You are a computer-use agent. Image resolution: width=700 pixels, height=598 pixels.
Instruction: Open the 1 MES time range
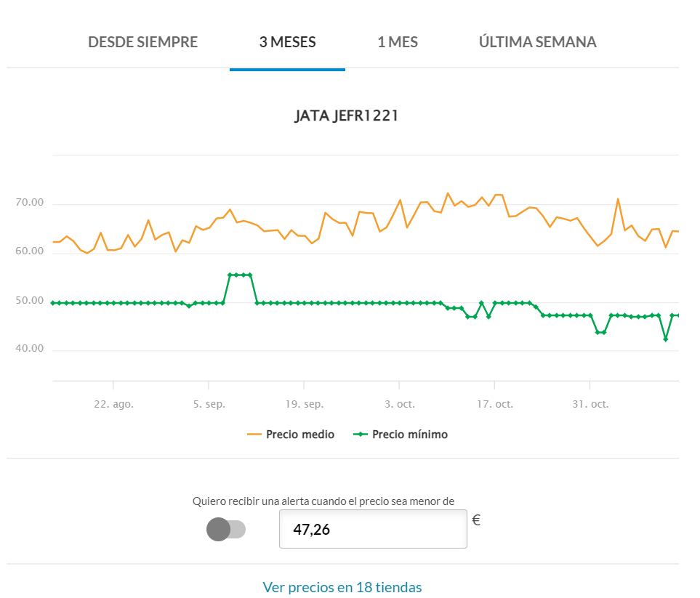tap(398, 42)
